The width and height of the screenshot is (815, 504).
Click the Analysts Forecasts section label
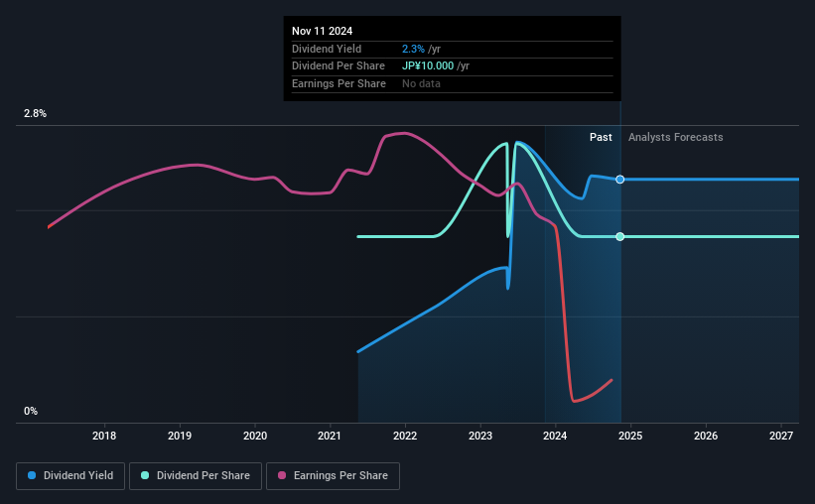click(676, 137)
